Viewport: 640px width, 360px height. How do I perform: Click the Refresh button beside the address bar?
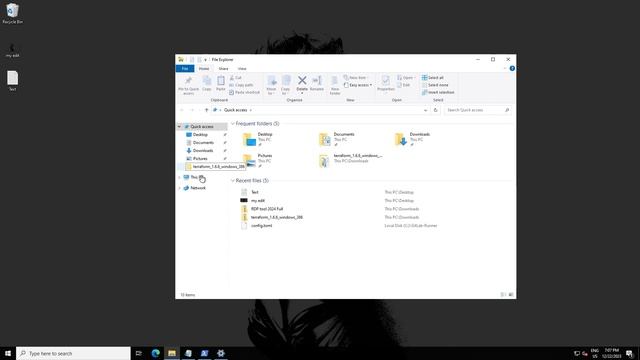pos(436,110)
